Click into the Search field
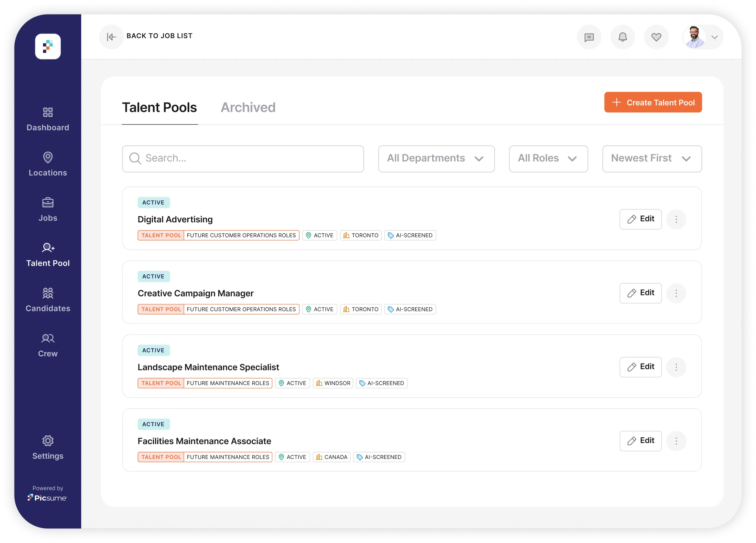 (243, 159)
